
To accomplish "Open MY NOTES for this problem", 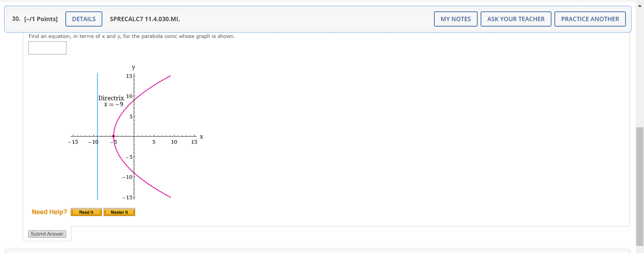I will (455, 19).
